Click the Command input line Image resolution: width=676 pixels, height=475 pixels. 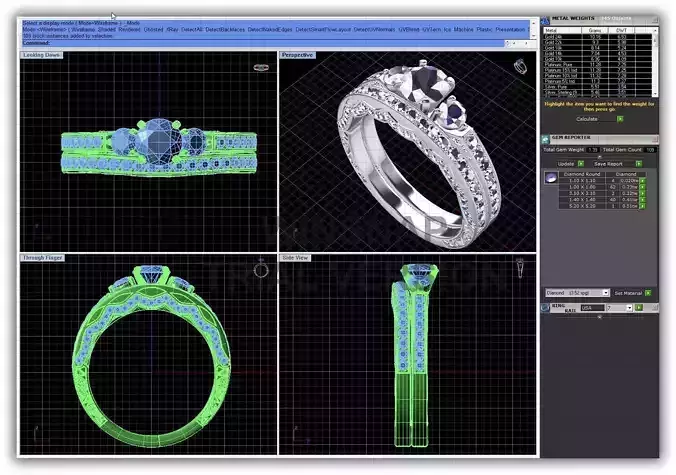point(263,43)
